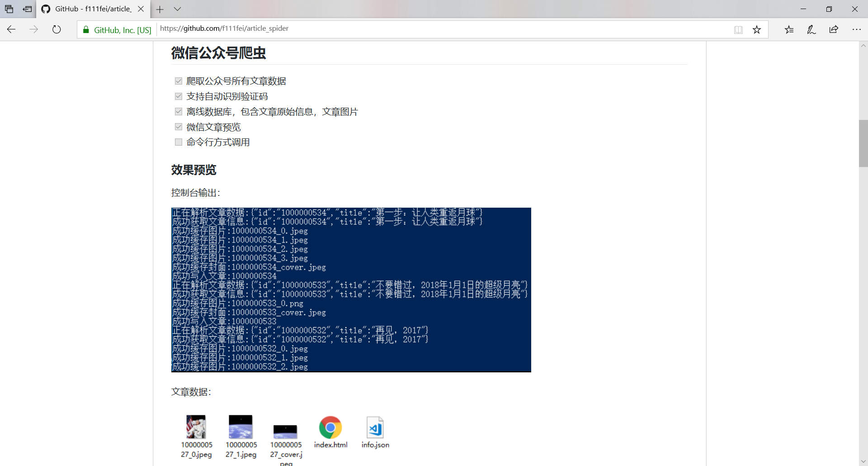Click the green security lock icon
Screen dimensions: 868x466
click(86, 30)
